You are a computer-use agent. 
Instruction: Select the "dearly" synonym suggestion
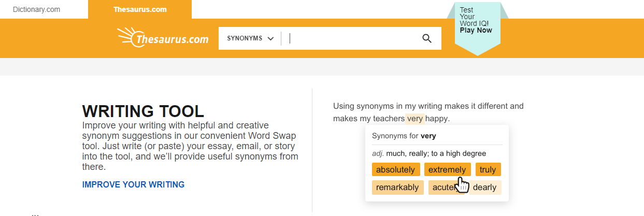coord(484,187)
